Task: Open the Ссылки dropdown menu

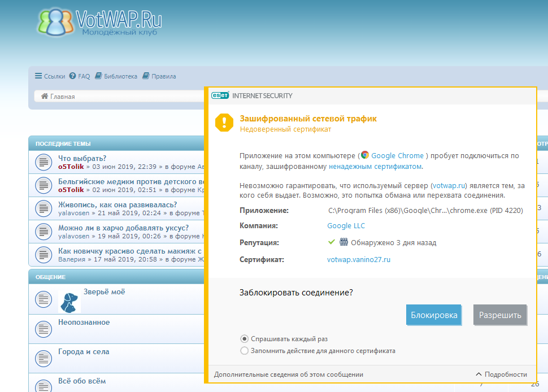Action: (50, 76)
